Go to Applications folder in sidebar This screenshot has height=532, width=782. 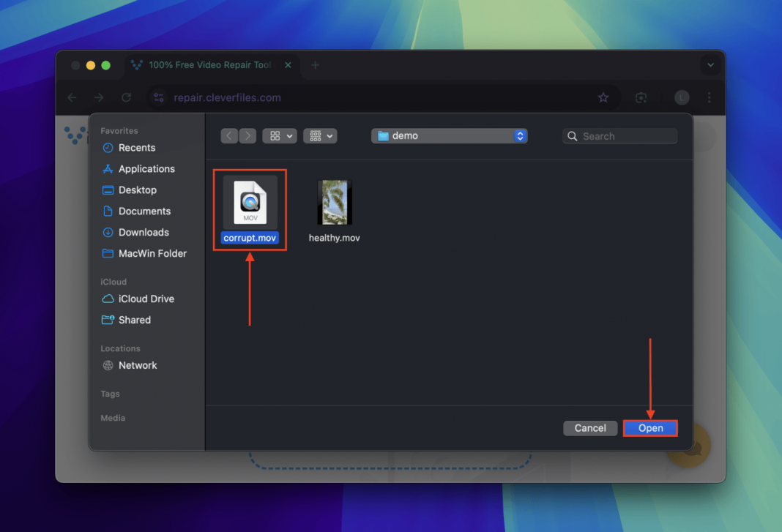point(146,169)
